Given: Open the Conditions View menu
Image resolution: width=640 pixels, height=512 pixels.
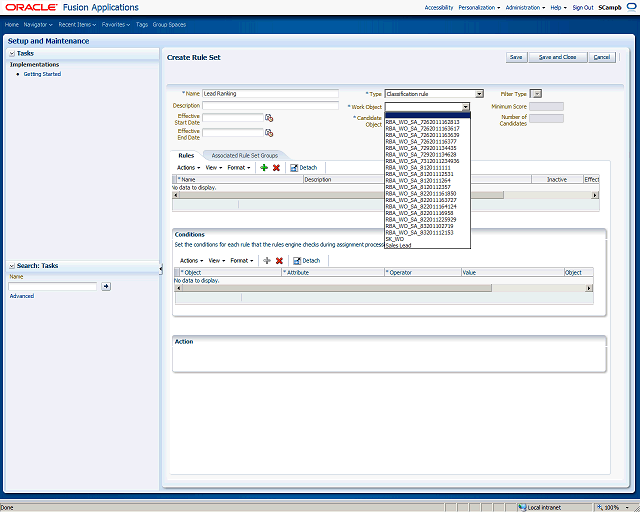Looking at the screenshot, I should click(x=217, y=260).
